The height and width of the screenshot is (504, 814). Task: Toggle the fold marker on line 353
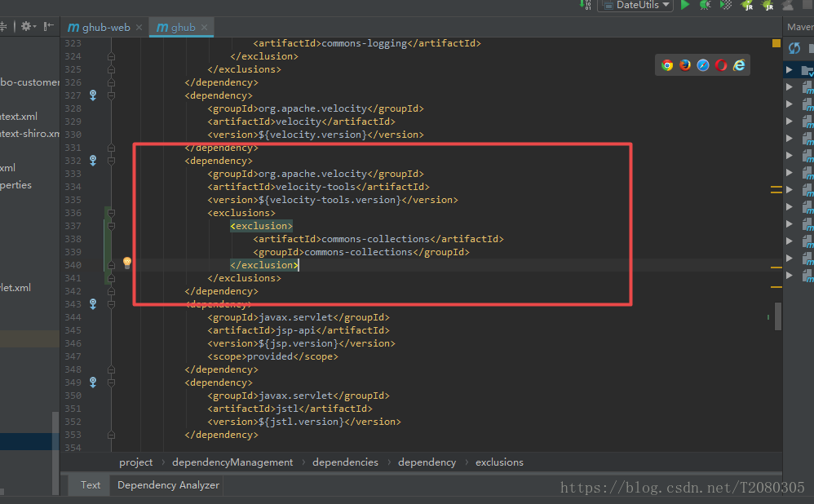[x=111, y=435]
